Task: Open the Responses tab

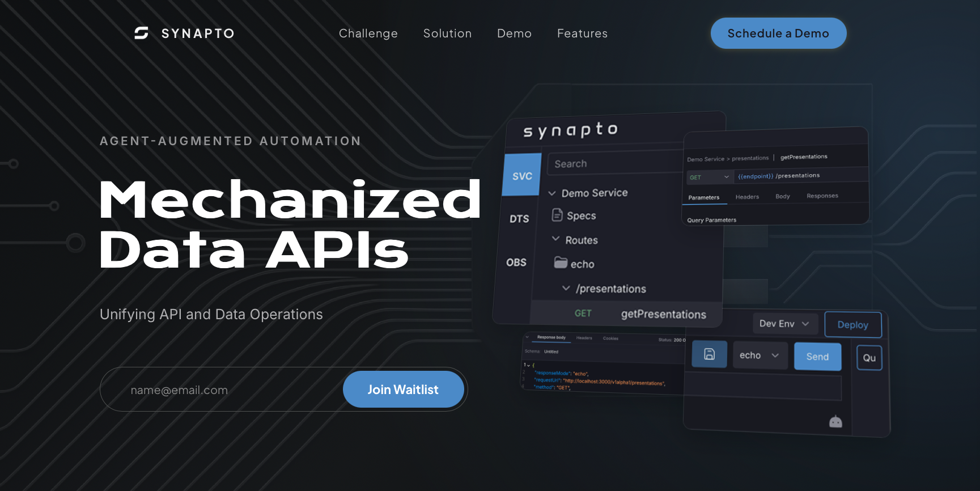Action: (x=822, y=196)
